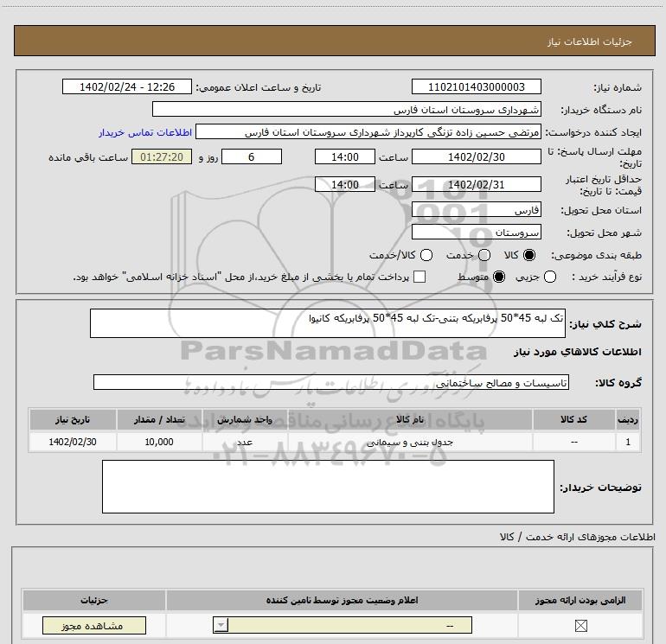This screenshot has height=644, width=666.
Task: Click the row number cell 1
Action: tap(628, 442)
